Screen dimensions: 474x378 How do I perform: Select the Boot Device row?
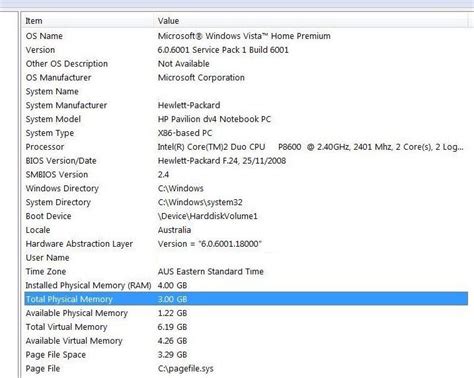(x=246, y=216)
